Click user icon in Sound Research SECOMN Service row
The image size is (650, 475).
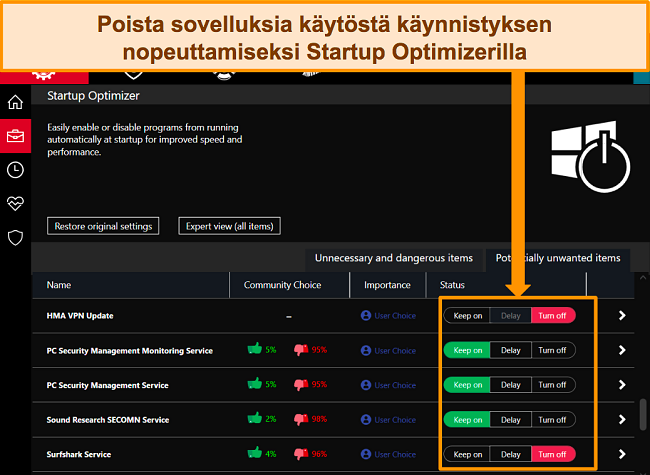tap(366, 419)
